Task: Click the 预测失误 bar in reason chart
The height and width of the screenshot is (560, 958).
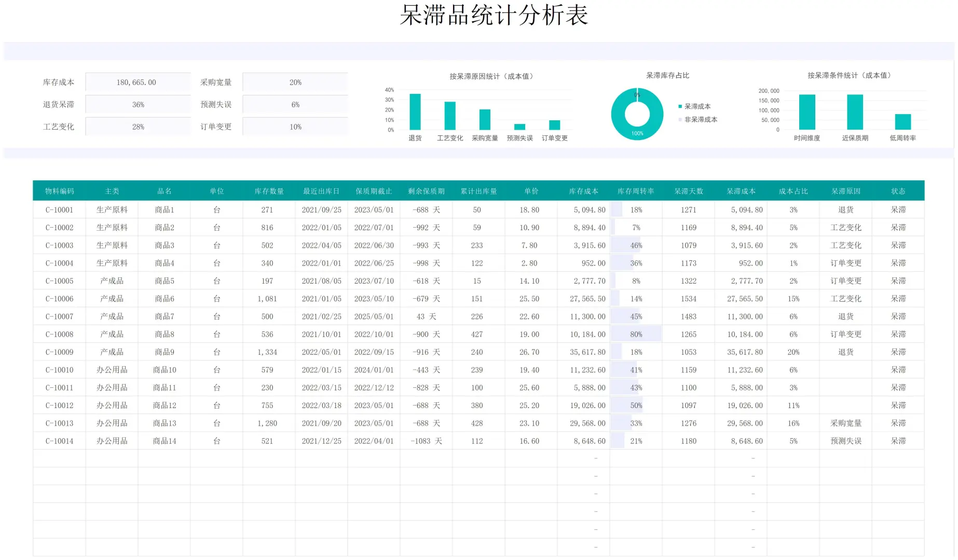Action: point(519,127)
